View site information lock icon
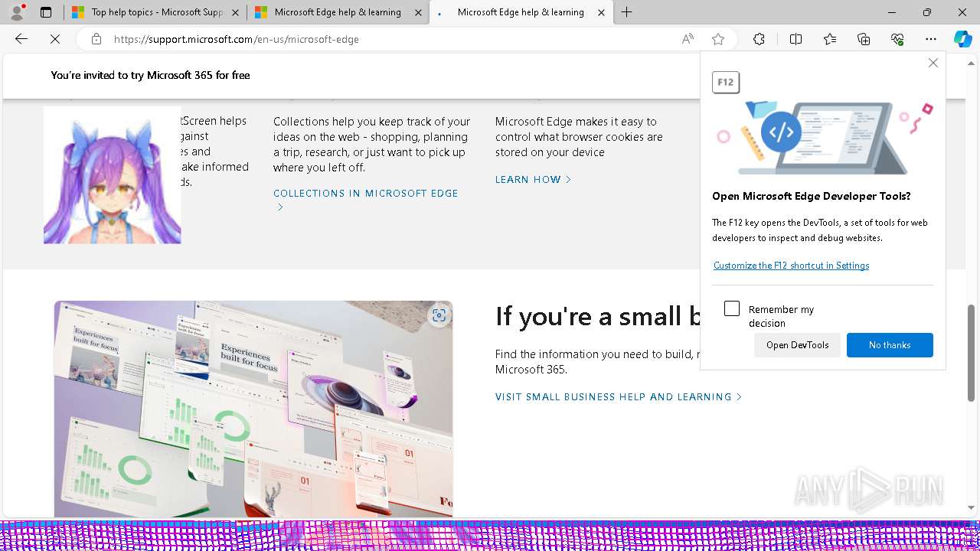The image size is (980, 551). tap(96, 39)
